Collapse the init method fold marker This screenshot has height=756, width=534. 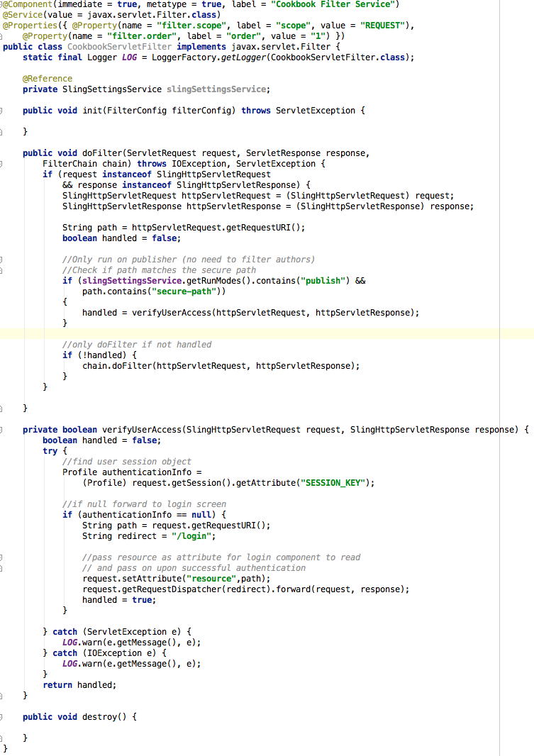tap(1, 111)
